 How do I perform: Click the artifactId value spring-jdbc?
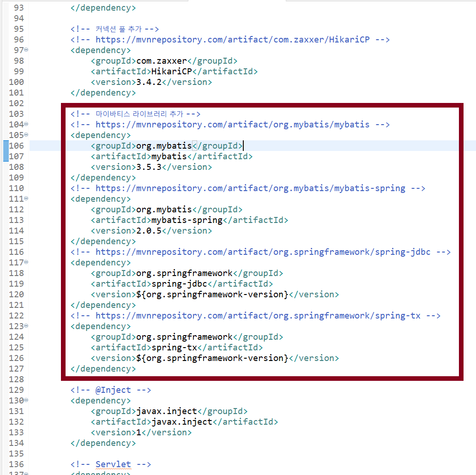pyautogui.click(x=179, y=284)
